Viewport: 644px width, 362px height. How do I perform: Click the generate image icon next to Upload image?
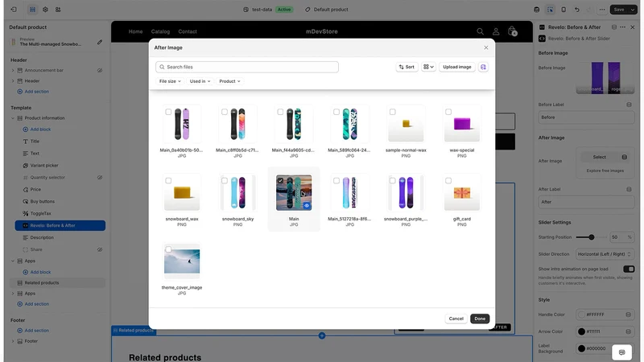click(x=484, y=67)
